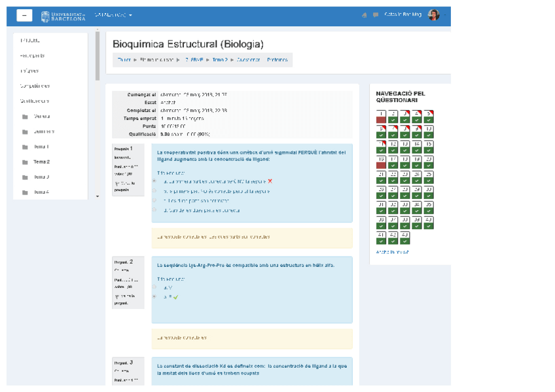Go to question 25 in quiz navigation
Viewport: 555px width, 392px height.
click(x=429, y=177)
